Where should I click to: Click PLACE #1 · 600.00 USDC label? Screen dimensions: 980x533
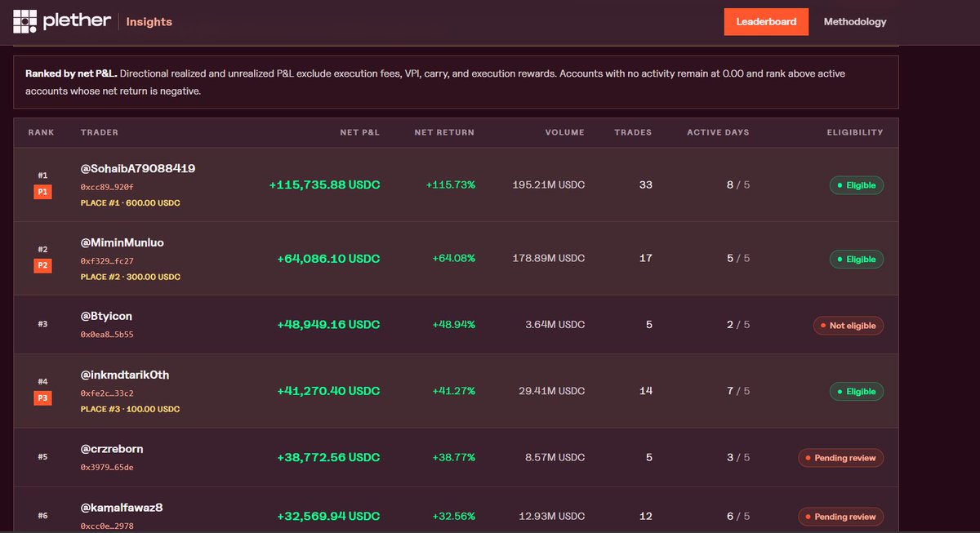tap(130, 202)
